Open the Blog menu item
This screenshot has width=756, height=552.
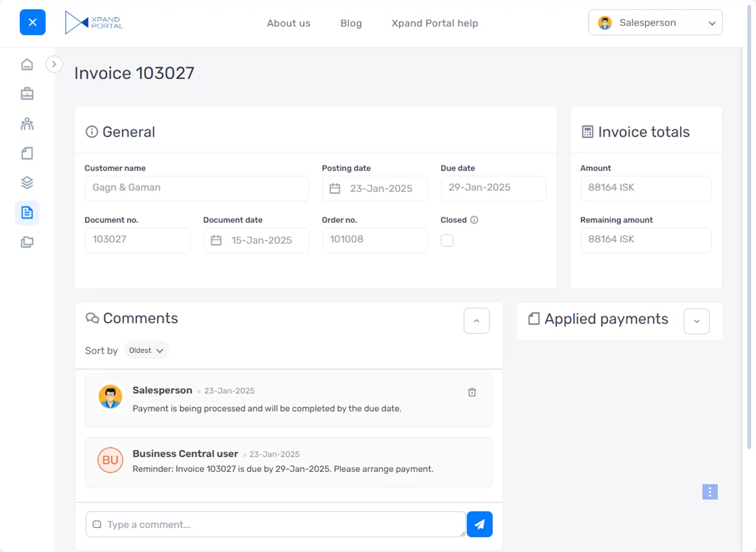click(351, 23)
